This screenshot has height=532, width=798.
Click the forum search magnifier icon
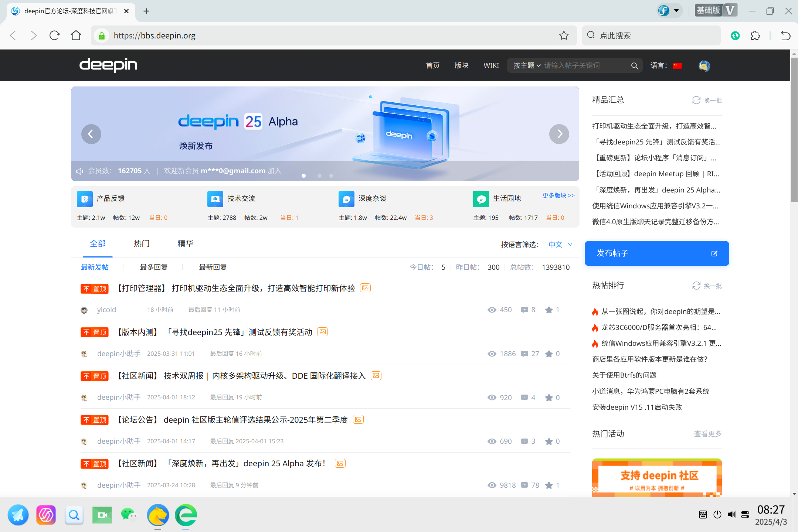635,66
